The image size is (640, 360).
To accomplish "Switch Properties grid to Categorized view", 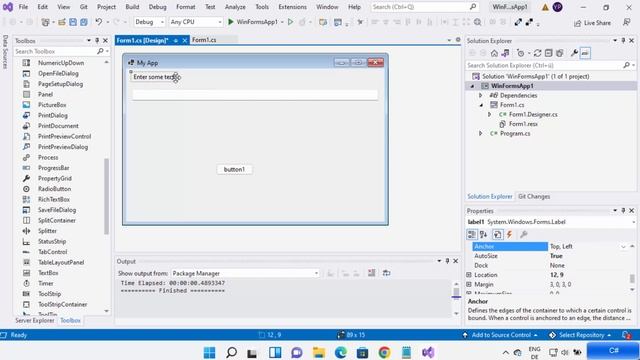I will click(x=472, y=234).
